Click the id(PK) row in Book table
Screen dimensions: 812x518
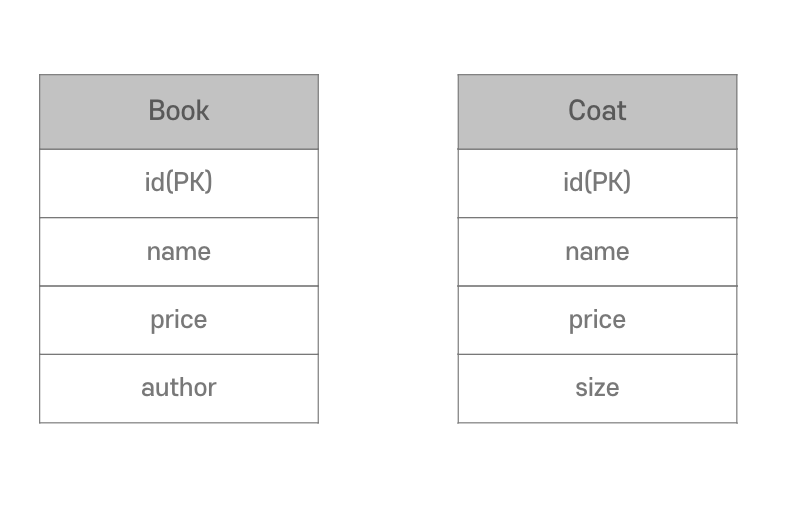tap(179, 183)
